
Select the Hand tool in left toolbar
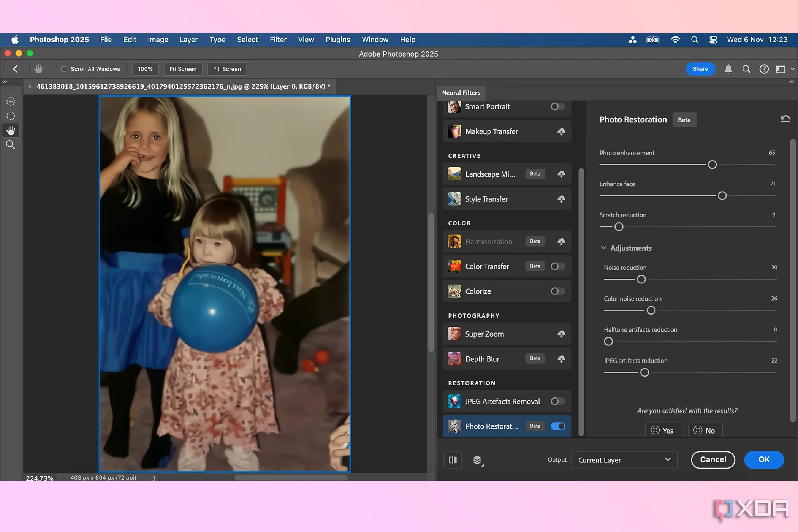click(11, 130)
